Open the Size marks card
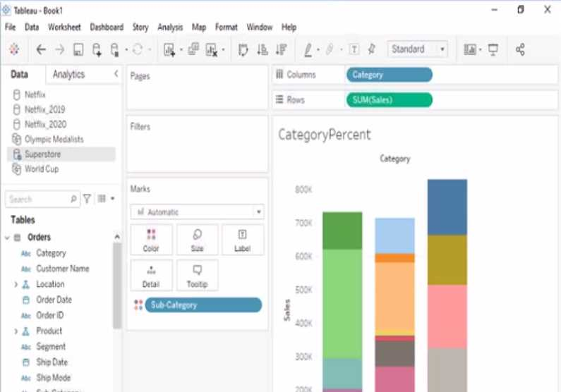 coord(197,240)
